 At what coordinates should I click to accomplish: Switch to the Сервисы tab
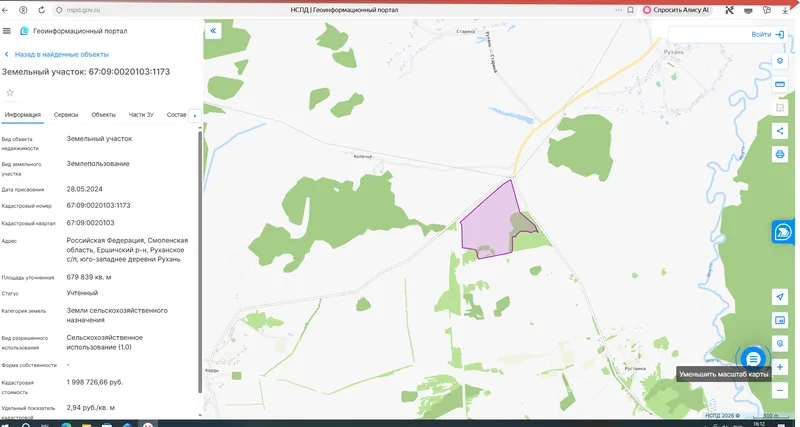coord(66,115)
